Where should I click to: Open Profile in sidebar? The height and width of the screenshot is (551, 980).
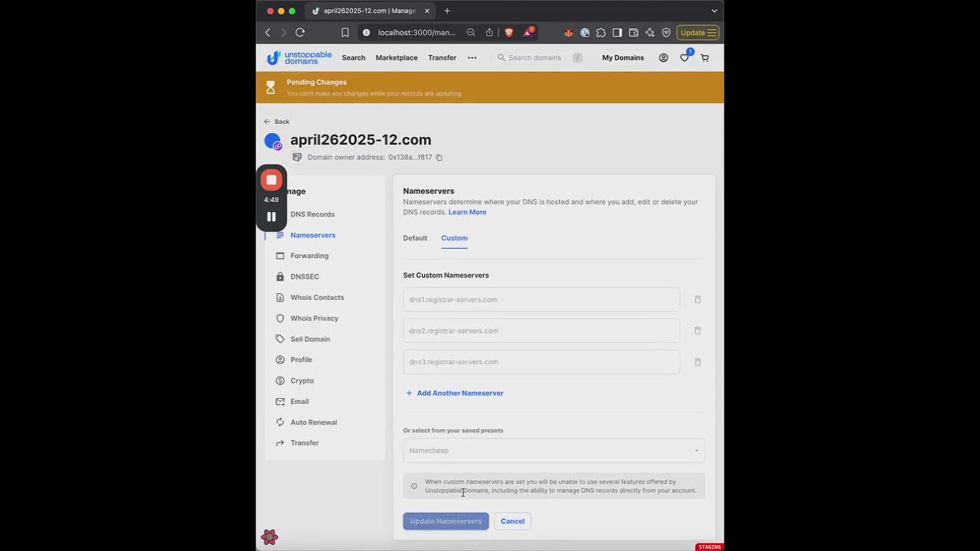pyautogui.click(x=301, y=360)
